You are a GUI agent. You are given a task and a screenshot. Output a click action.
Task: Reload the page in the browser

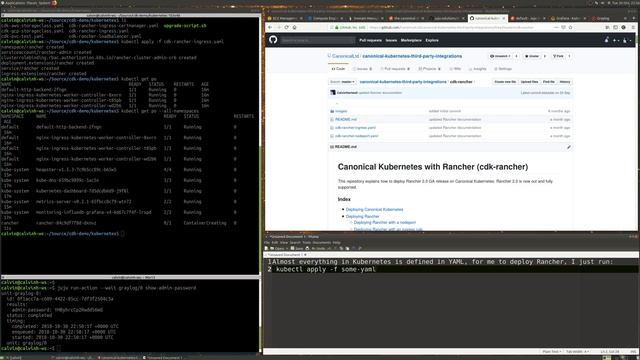pos(286,27)
